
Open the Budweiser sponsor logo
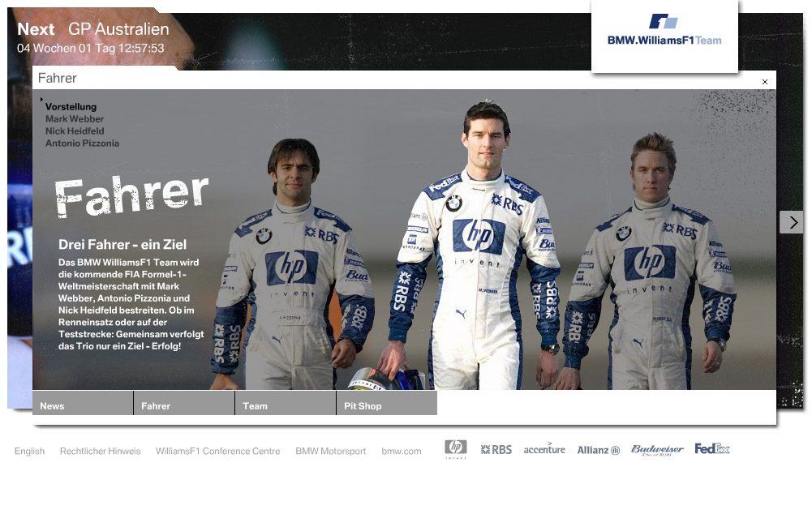pos(657,450)
